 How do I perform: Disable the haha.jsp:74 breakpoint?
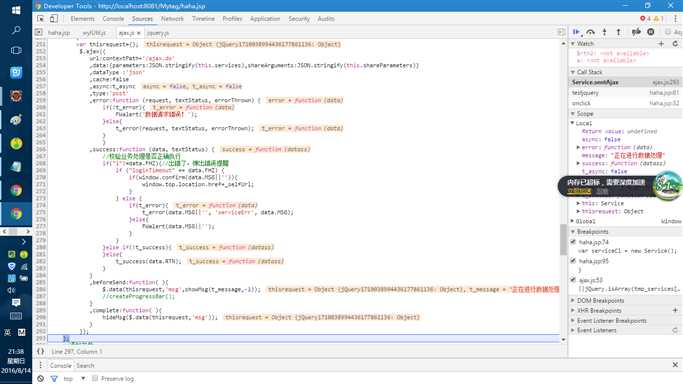click(x=573, y=242)
